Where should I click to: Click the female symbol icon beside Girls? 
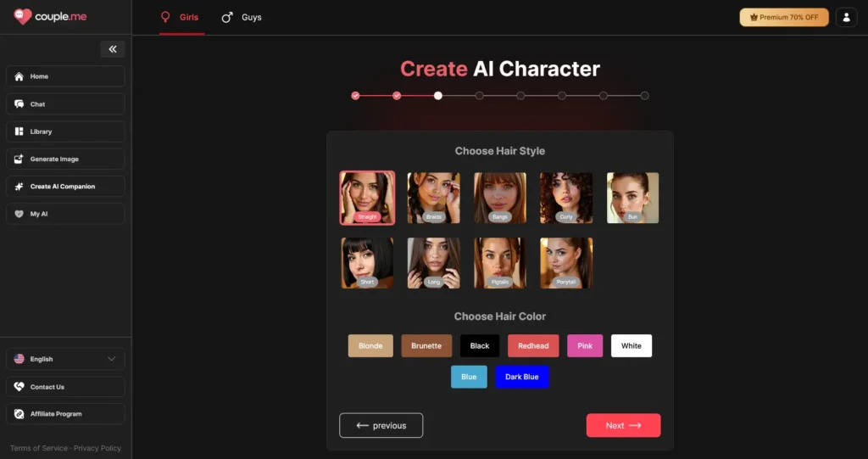click(x=165, y=17)
